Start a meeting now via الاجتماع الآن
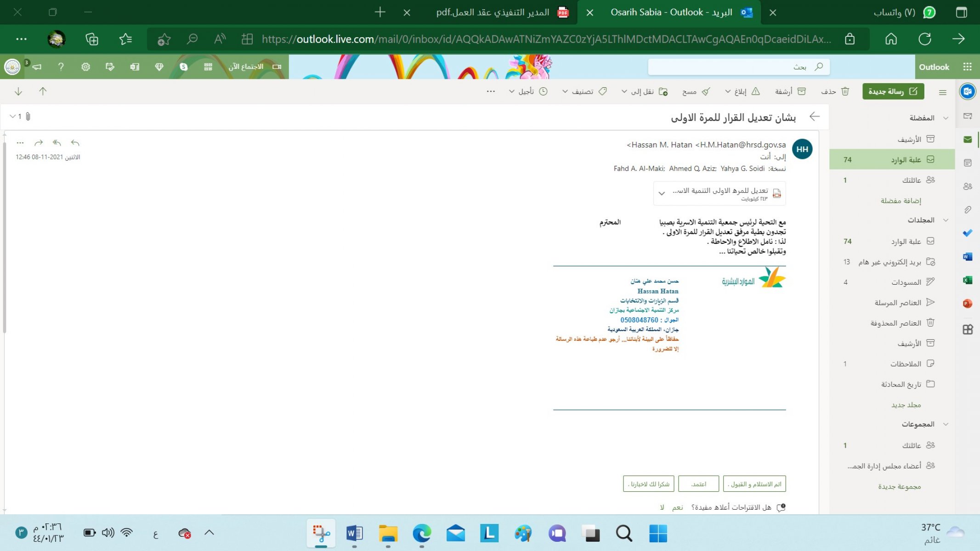The width and height of the screenshot is (980, 551). coord(254,67)
